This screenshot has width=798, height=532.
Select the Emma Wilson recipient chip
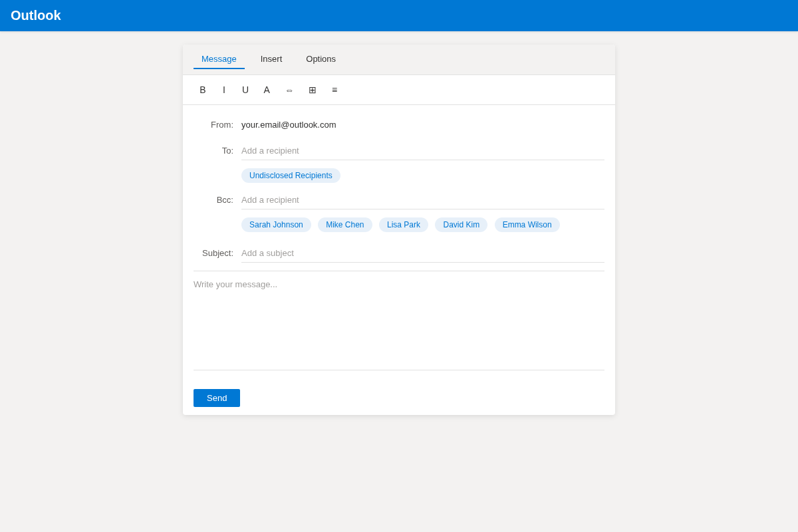click(x=527, y=224)
